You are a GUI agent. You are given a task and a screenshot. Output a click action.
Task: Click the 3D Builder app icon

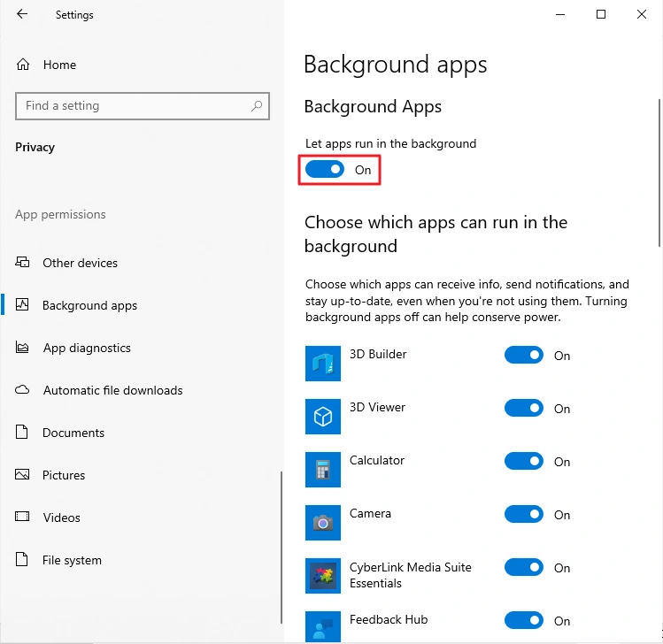(x=323, y=364)
